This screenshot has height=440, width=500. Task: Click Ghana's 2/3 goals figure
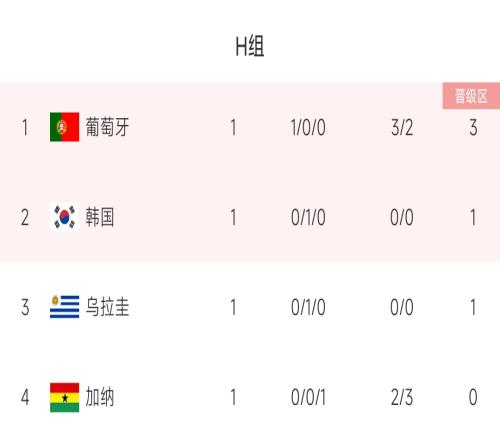click(x=402, y=397)
